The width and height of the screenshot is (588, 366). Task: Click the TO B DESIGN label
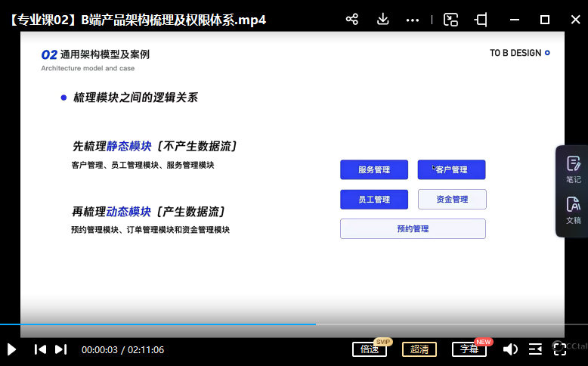(515, 53)
